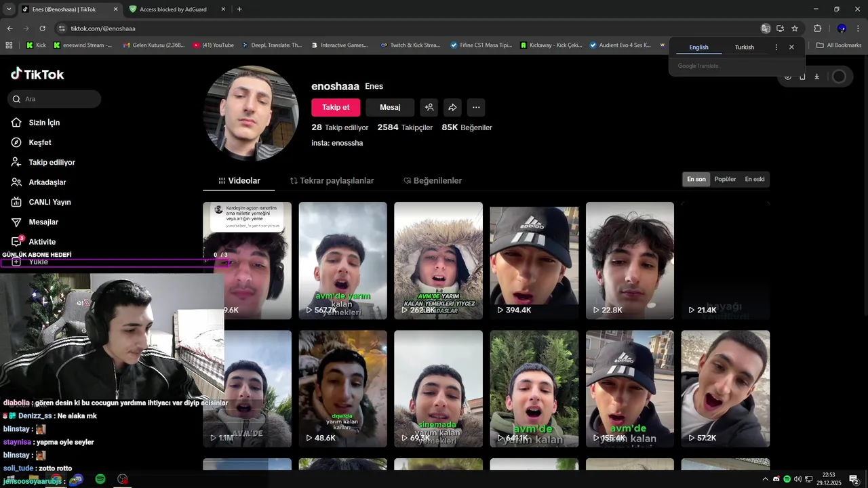Switch to the Beğenilenler tab
Screen dimensions: 868x488
[433, 181]
